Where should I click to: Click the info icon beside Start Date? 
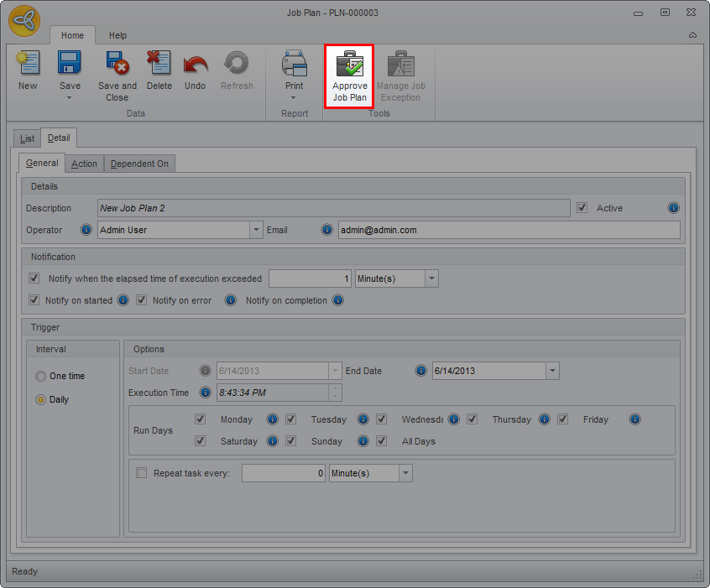pyautogui.click(x=205, y=371)
